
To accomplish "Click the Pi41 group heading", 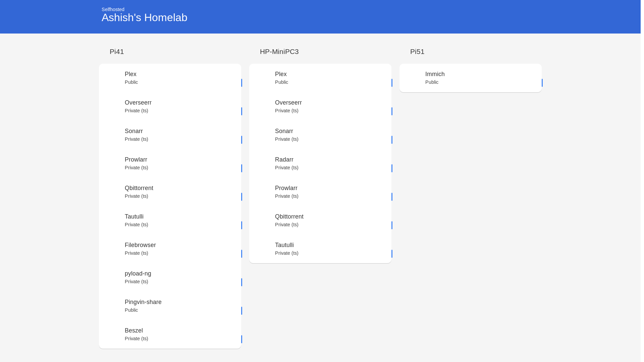I will (117, 52).
